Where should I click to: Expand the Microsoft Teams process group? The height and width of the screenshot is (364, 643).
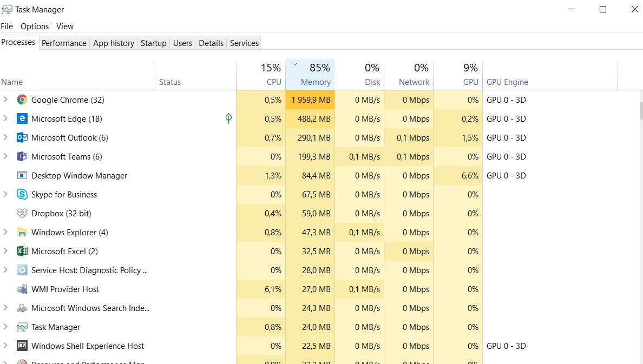[6, 157]
